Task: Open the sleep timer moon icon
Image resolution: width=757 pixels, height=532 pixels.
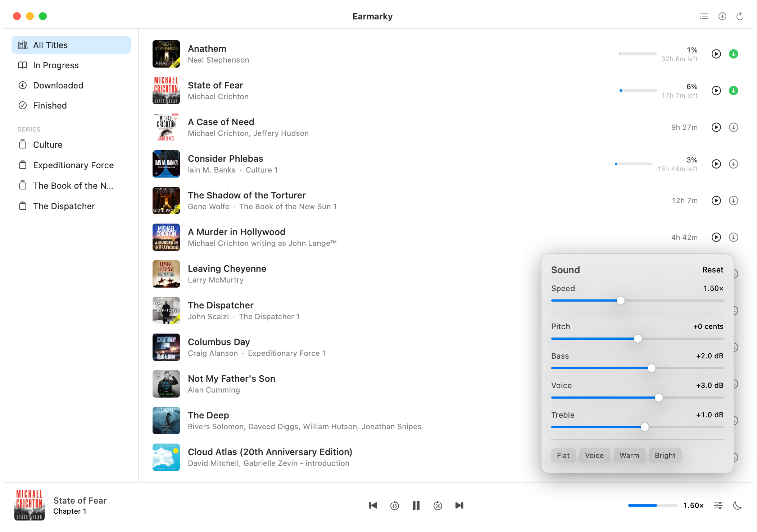Action: 737,505
